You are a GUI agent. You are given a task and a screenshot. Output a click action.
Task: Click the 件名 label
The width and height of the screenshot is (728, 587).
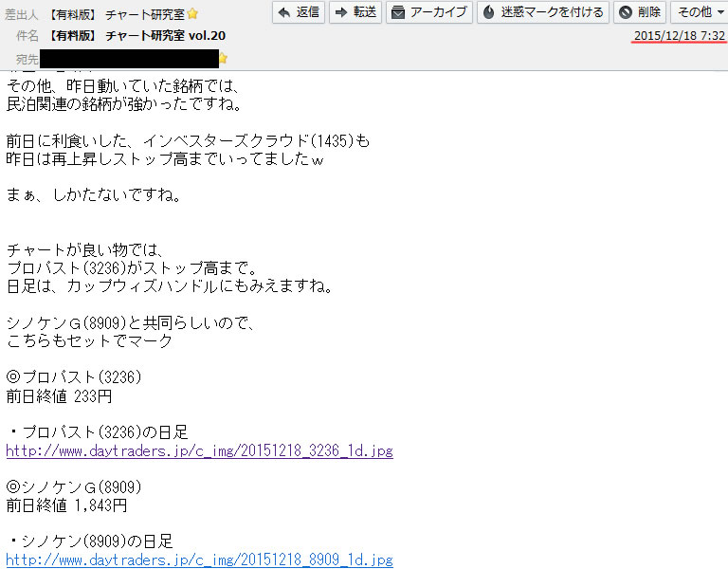coord(27,36)
